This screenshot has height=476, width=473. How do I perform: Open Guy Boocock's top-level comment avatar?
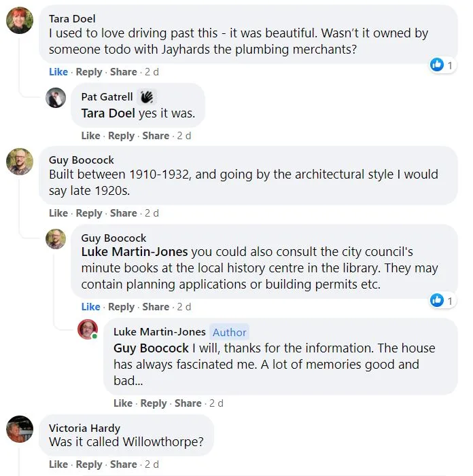tap(20, 162)
